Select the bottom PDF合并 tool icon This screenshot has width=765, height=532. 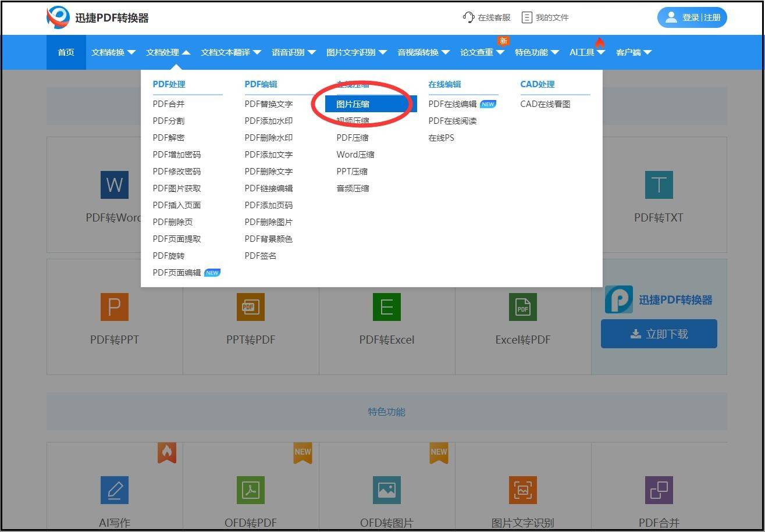[659, 490]
